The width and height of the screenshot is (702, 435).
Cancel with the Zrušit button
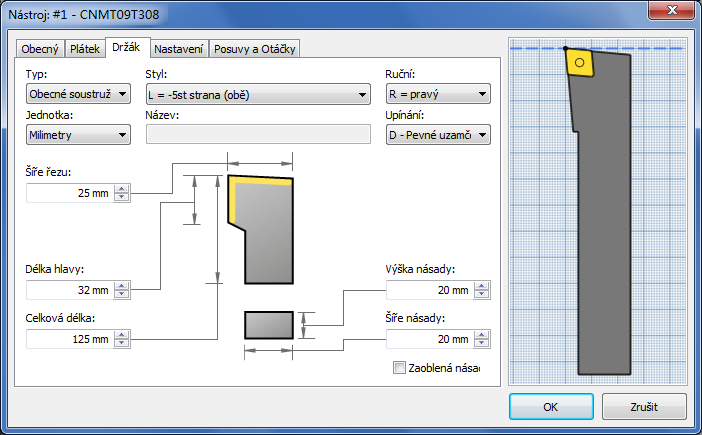[644, 406]
